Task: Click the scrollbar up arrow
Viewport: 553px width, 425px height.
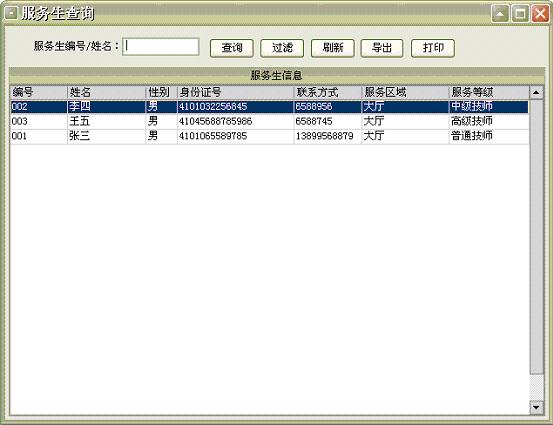Action: (536, 92)
